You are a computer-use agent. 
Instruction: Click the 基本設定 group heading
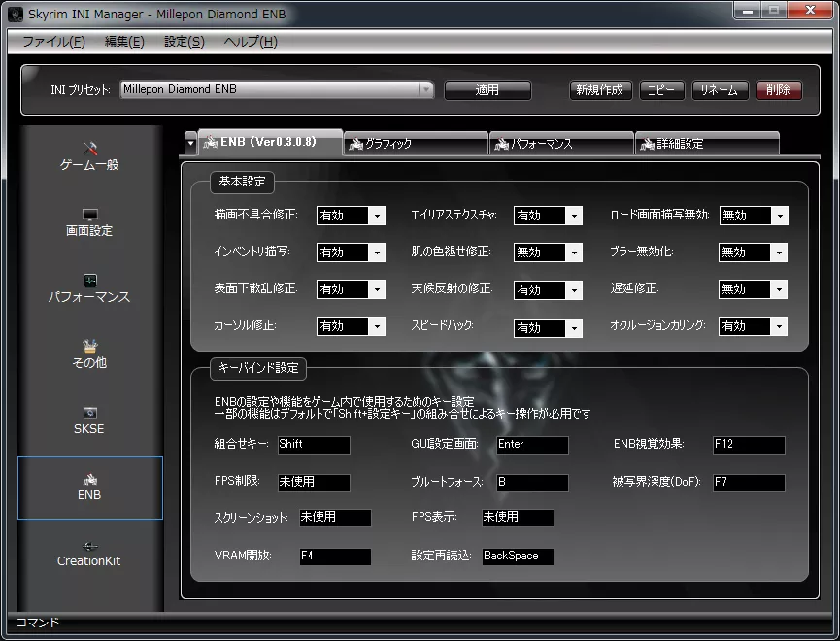pyautogui.click(x=242, y=182)
